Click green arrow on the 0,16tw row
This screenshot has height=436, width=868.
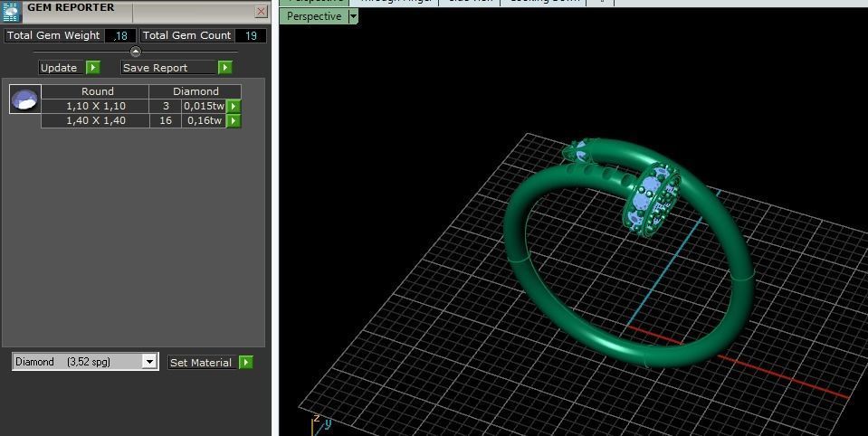click(234, 120)
